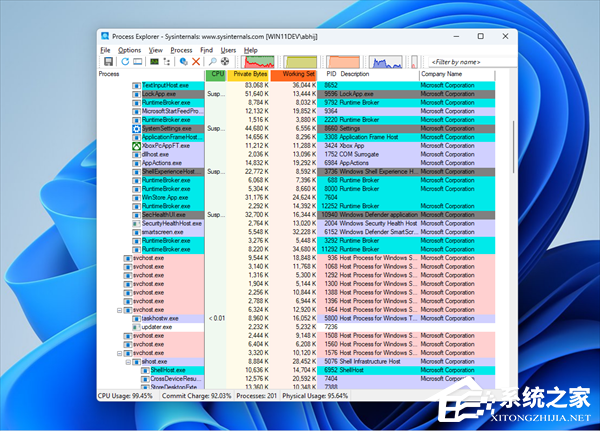
Task: Sort by the Company Name column header
Action: [457, 74]
